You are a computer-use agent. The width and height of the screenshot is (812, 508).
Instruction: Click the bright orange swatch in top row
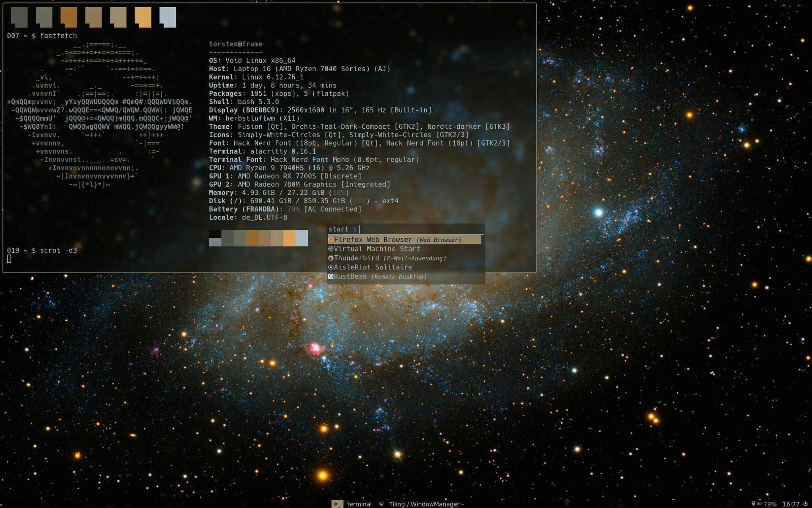[143, 17]
